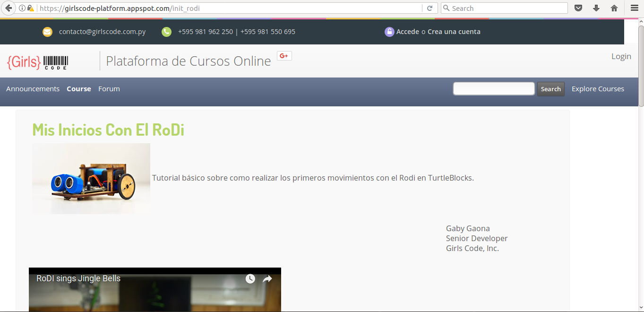This screenshot has width=644, height=312.
Task: Click phone number +595 981 550 695
Action: (268, 32)
